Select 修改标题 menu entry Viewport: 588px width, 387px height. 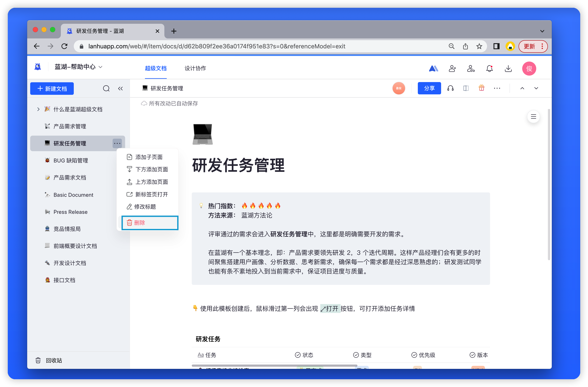coord(148,207)
